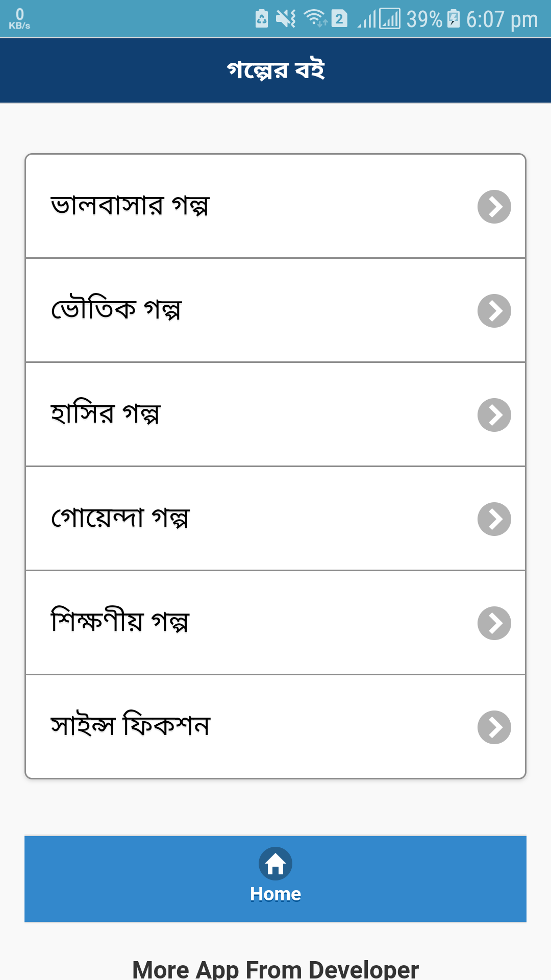Image resolution: width=551 pixels, height=980 pixels.
Task: Tap the battery charging icon
Action: click(453, 19)
